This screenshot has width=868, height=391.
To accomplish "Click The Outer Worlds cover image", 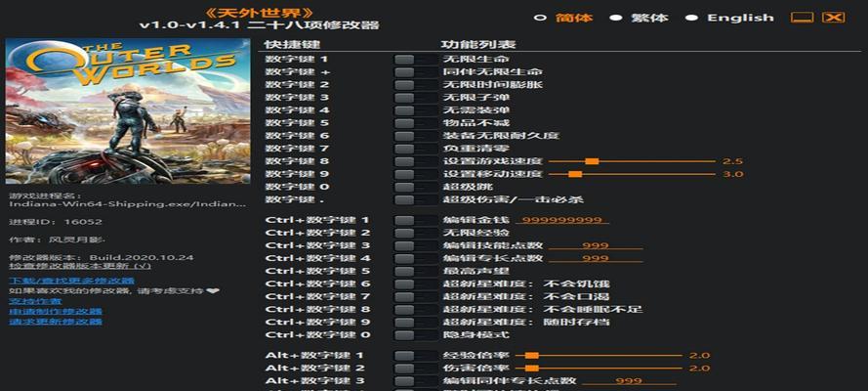I will [128, 110].
